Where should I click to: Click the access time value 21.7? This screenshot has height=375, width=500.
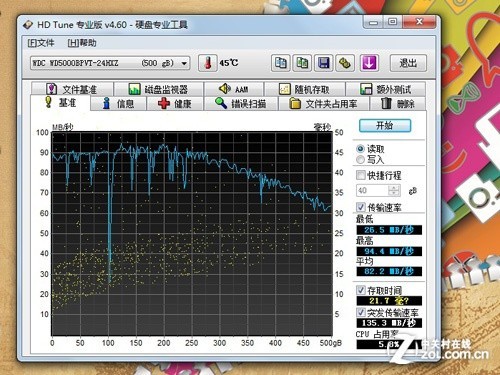(x=389, y=301)
